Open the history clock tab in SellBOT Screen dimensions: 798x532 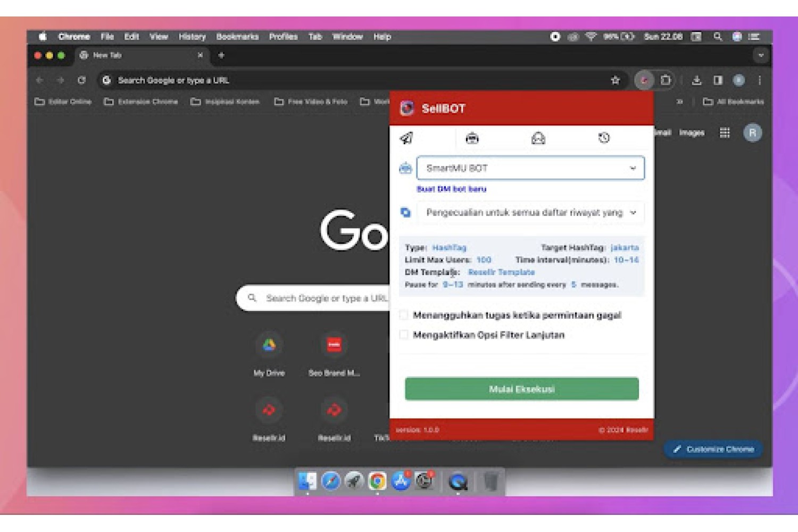pos(604,138)
